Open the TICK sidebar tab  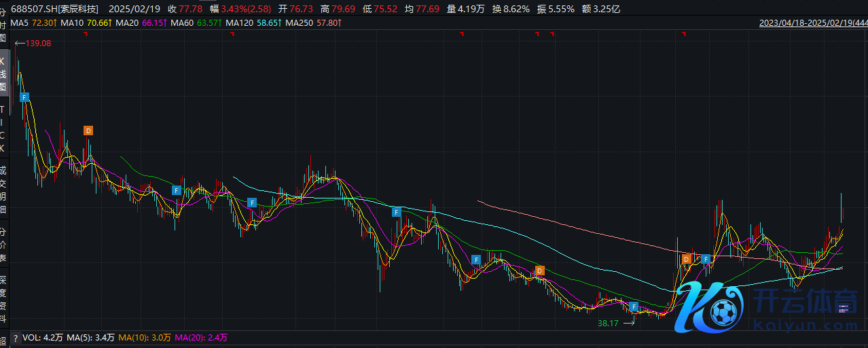[x=3, y=128]
